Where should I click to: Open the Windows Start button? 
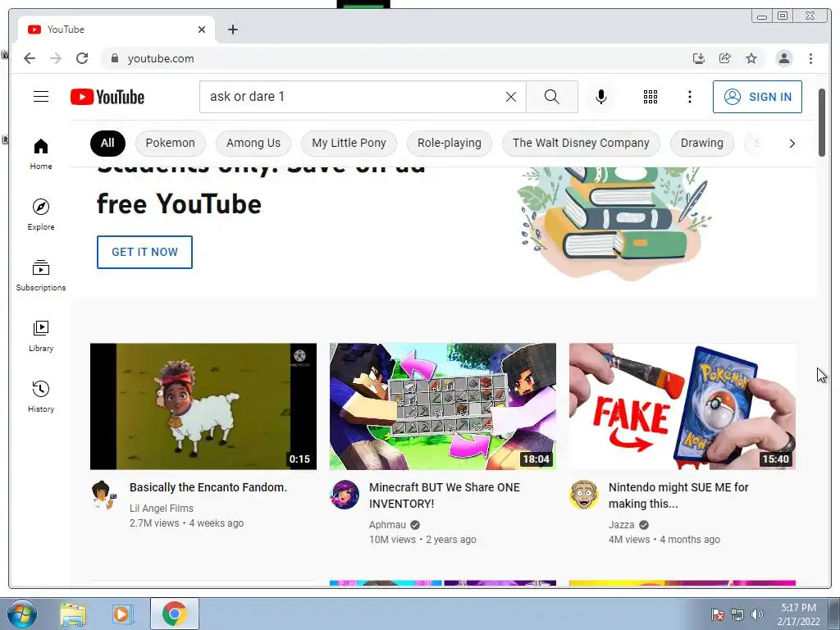(22, 614)
